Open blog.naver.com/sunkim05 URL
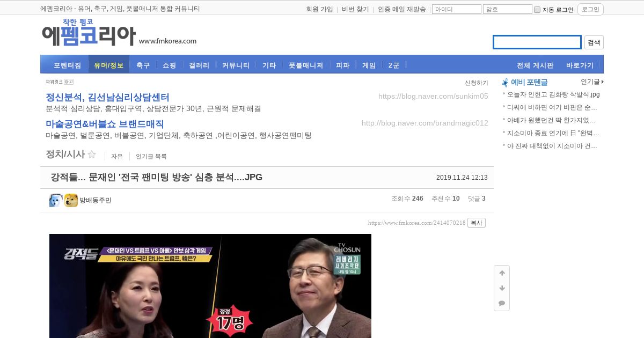This screenshot has width=644, height=338. 433,96
